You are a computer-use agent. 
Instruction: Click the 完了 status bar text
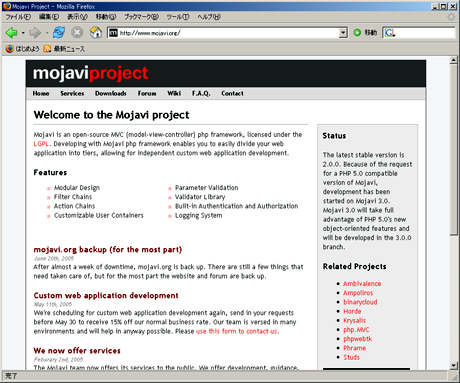(11, 376)
